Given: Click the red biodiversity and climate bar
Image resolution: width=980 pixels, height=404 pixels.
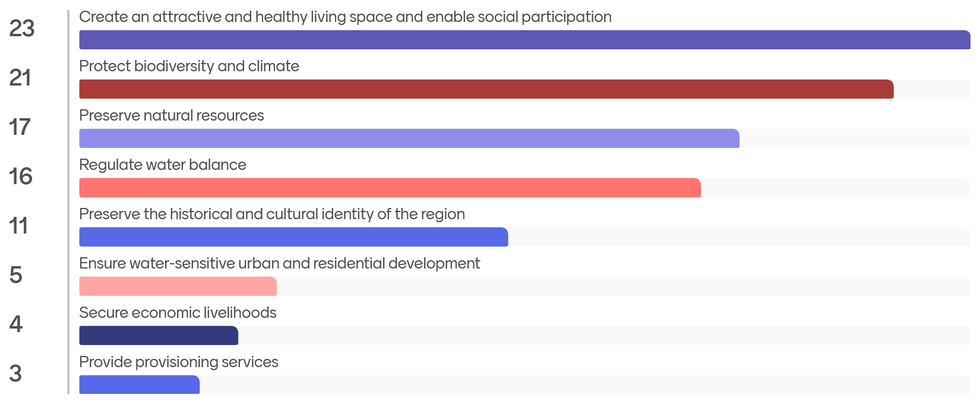Looking at the screenshot, I should pos(486,89).
